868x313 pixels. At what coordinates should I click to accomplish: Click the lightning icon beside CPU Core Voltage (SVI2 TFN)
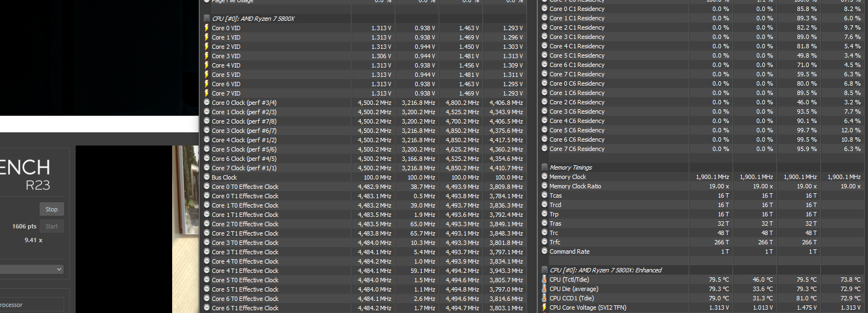click(x=544, y=308)
